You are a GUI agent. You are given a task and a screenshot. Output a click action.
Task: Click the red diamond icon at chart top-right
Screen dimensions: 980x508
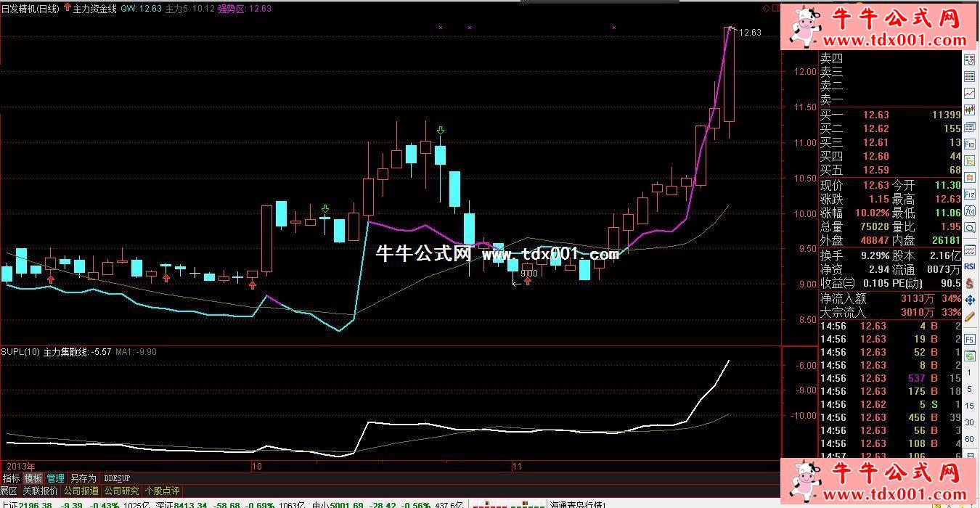[765, 8]
